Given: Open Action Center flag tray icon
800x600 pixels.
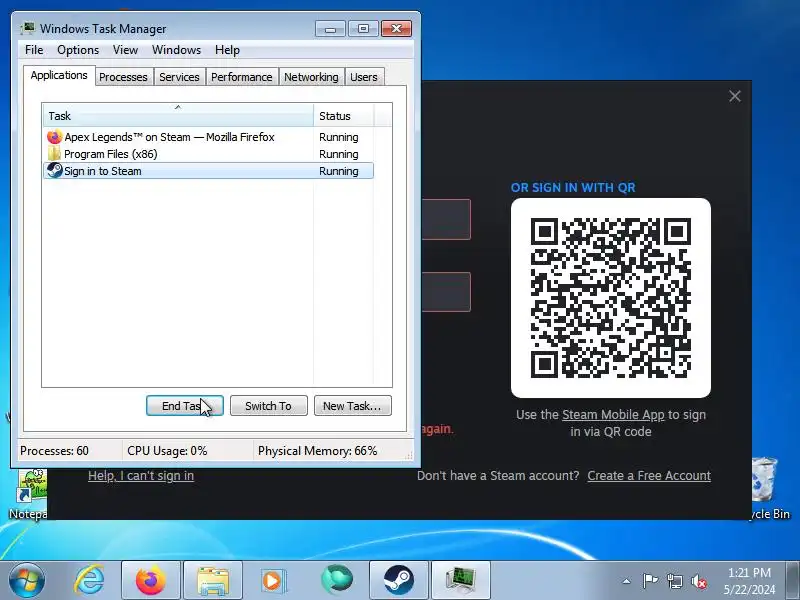Looking at the screenshot, I should tap(650, 581).
